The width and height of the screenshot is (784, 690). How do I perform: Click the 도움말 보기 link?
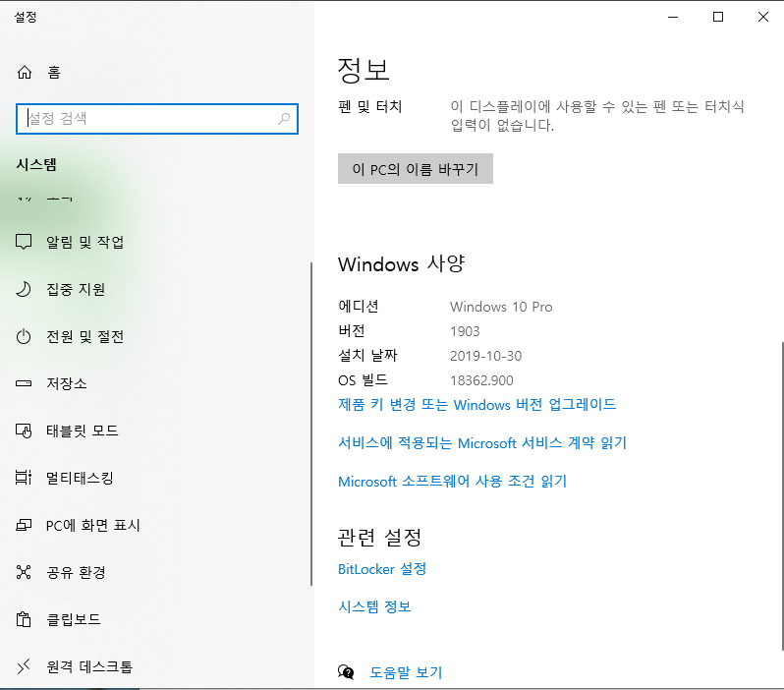click(x=406, y=672)
